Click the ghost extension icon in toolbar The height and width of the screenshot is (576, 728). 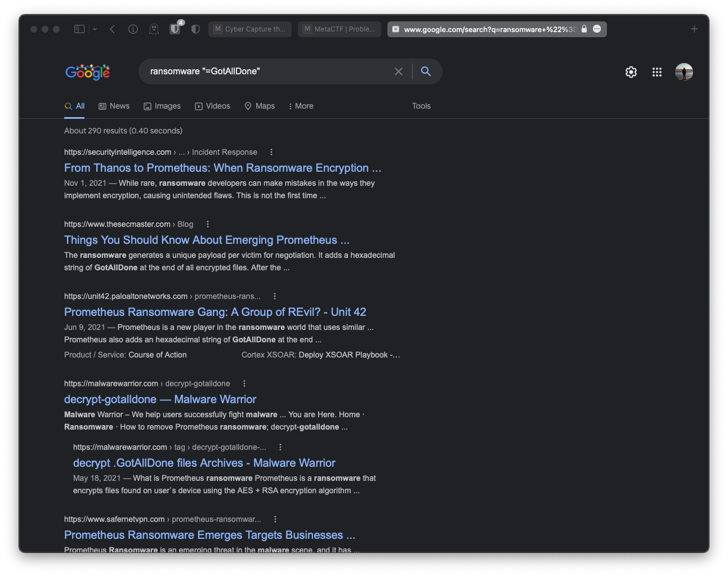(x=154, y=29)
